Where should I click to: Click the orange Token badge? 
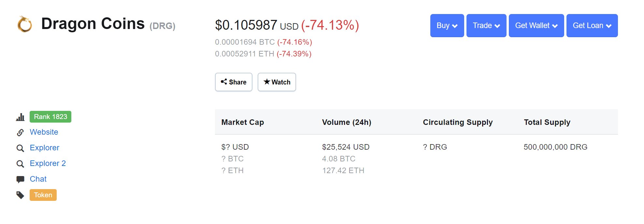[43, 195]
